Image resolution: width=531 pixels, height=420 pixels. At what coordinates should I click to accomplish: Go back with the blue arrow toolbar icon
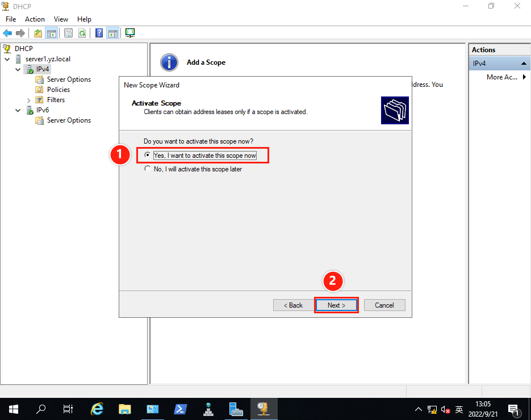[7, 33]
